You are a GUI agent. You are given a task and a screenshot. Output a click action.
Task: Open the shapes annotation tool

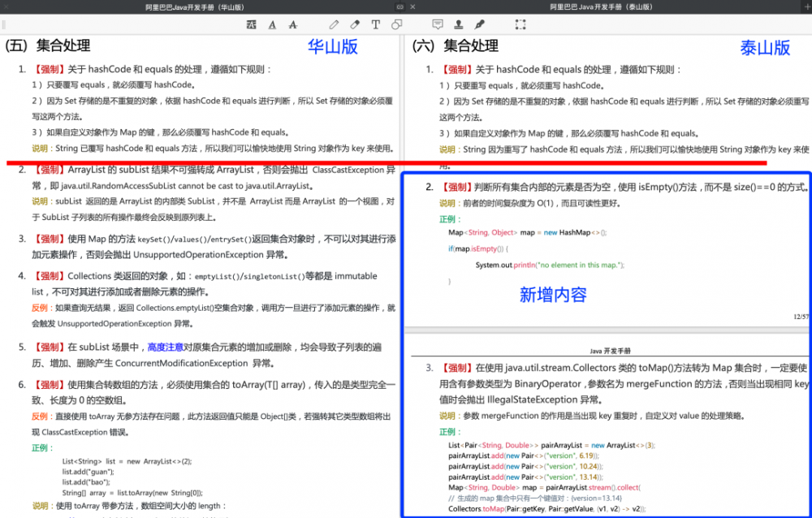pyautogui.click(x=397, y=24)
